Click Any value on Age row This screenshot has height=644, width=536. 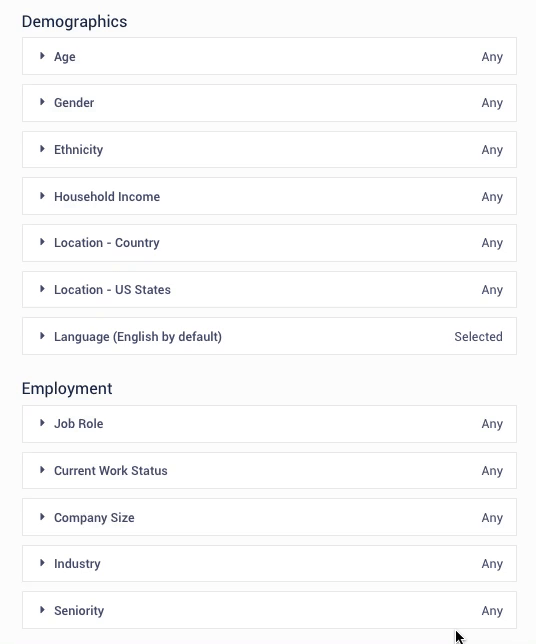(x=492, y=57)
